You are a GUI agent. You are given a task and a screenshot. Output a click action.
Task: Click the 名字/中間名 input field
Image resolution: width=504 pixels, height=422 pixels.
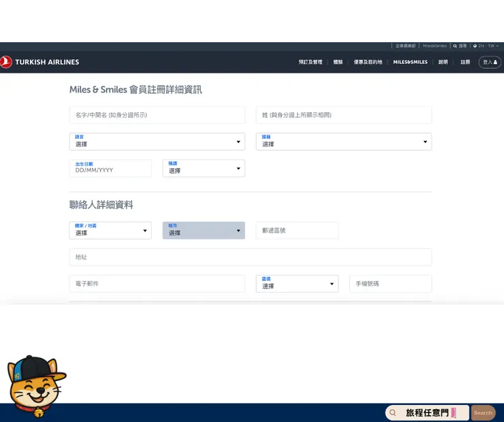tap(157, 115)
